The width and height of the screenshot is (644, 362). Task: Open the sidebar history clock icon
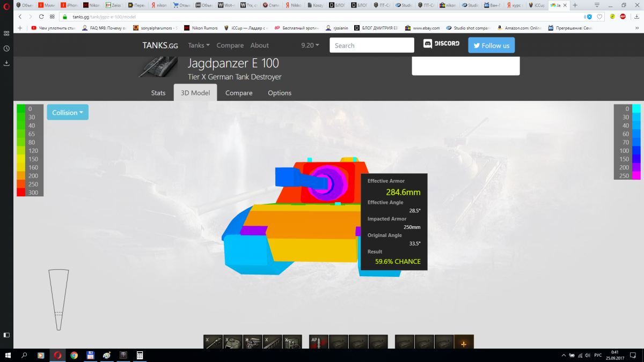pos(6,48)
